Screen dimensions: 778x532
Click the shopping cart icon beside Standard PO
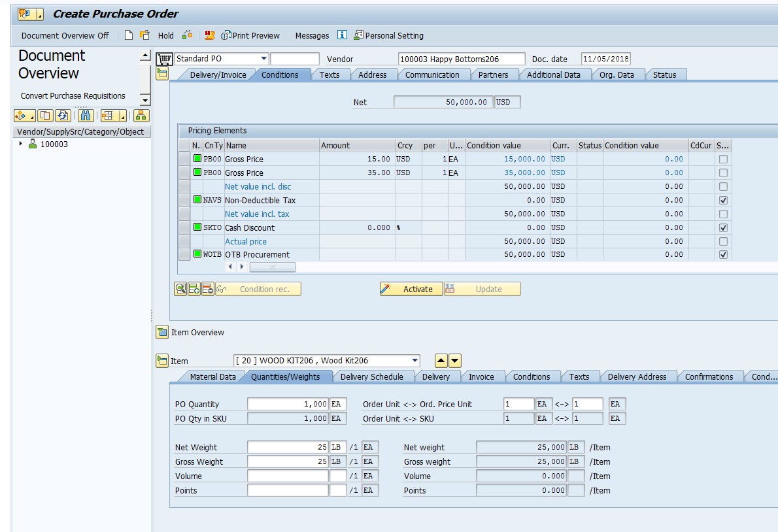[x=164, y=59]
